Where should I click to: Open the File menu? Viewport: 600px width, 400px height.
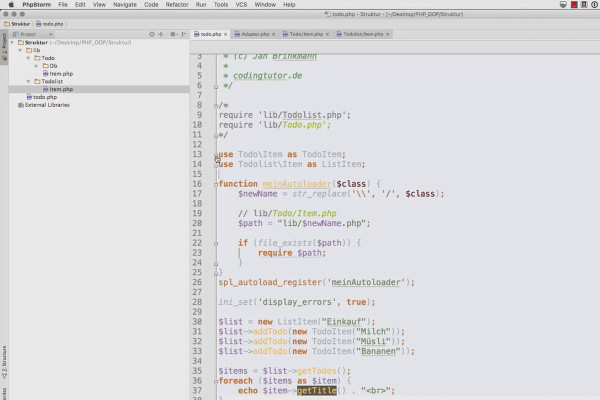tap(63, 5)
